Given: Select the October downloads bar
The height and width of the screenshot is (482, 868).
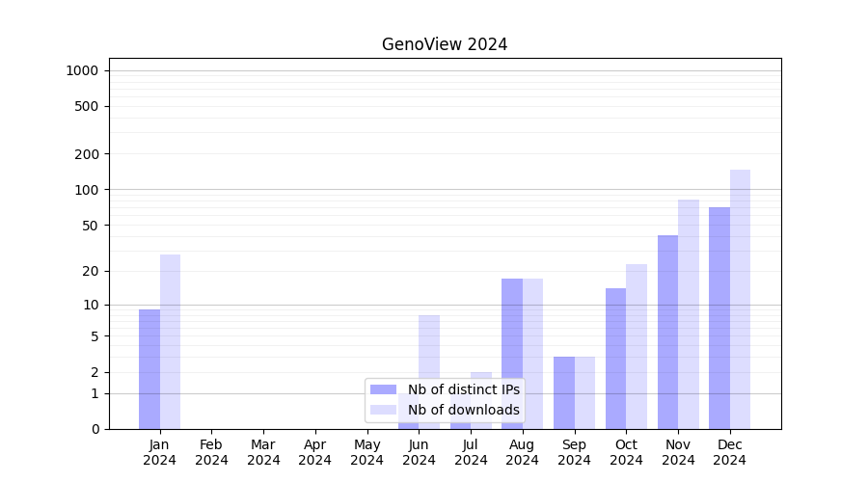Looking at the screenshot, I should point(637,347).
